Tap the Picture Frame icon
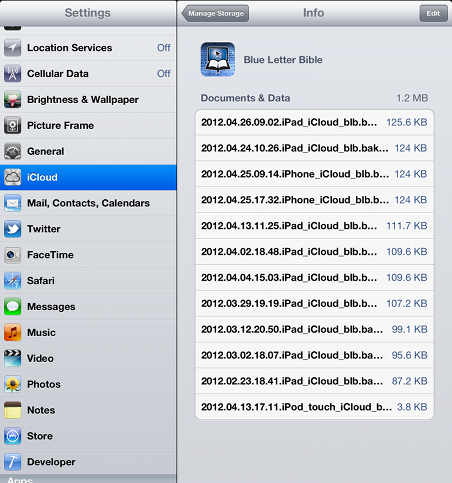The height and width of the screenshot is (483, 452). point(13,125)
